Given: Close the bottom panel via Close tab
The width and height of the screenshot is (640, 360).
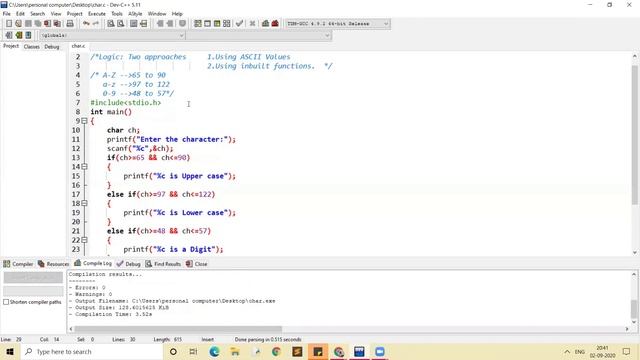Looking at the screenshot, I should point(197,264).
